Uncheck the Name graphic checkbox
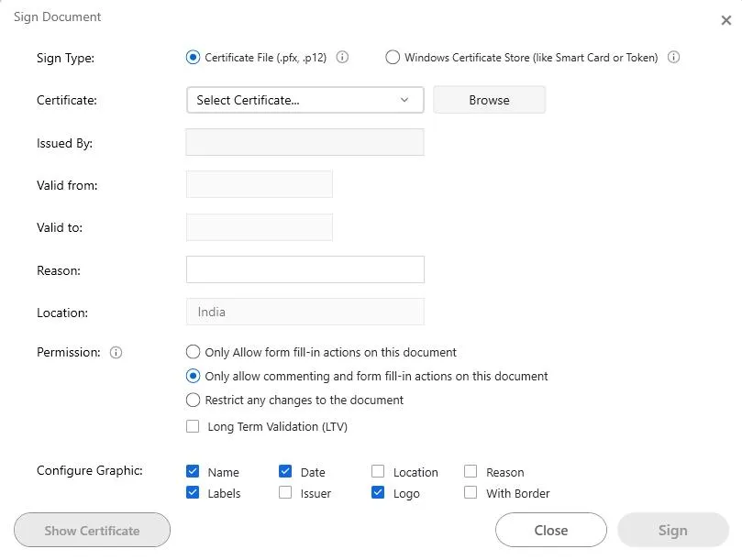 click(193, 472)
